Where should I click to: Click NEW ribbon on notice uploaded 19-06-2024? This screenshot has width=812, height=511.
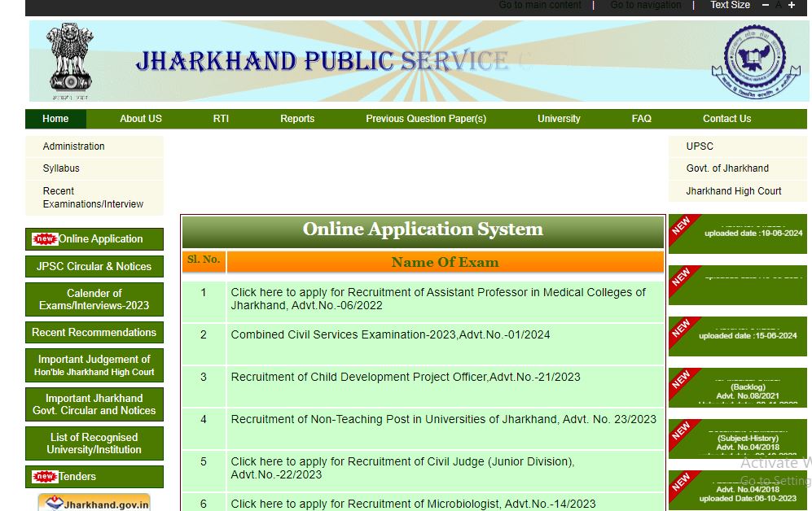pyautogui.click(x=682, y=226)
